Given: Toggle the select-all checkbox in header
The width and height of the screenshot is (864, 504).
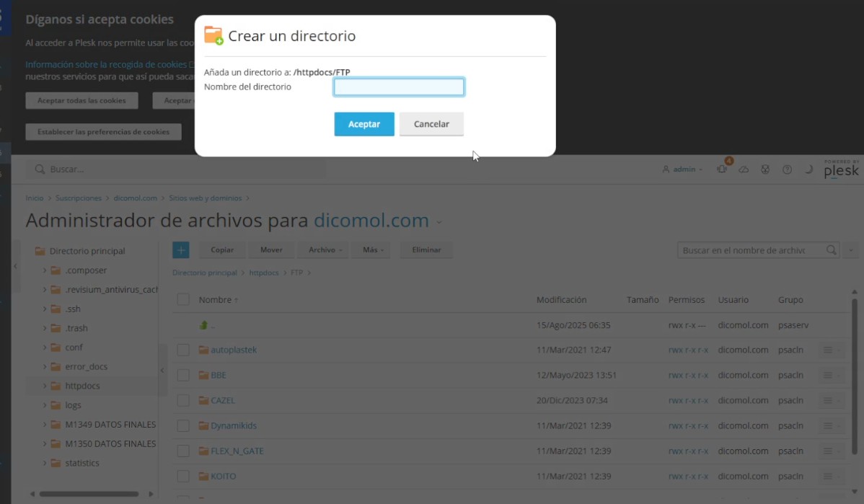Looking at the screenshot, I should (183, 299).
